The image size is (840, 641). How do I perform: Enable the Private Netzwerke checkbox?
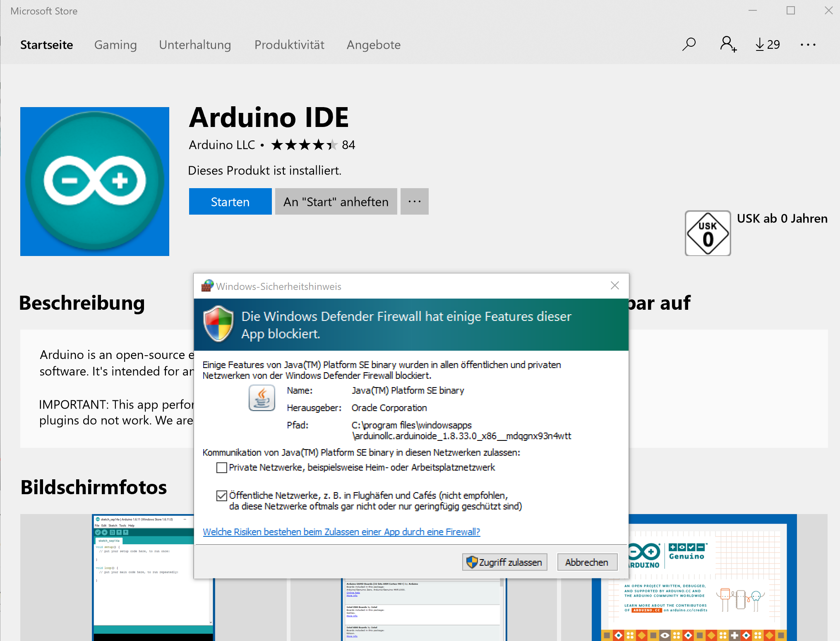pyautogui.click(x=222, y=467)
